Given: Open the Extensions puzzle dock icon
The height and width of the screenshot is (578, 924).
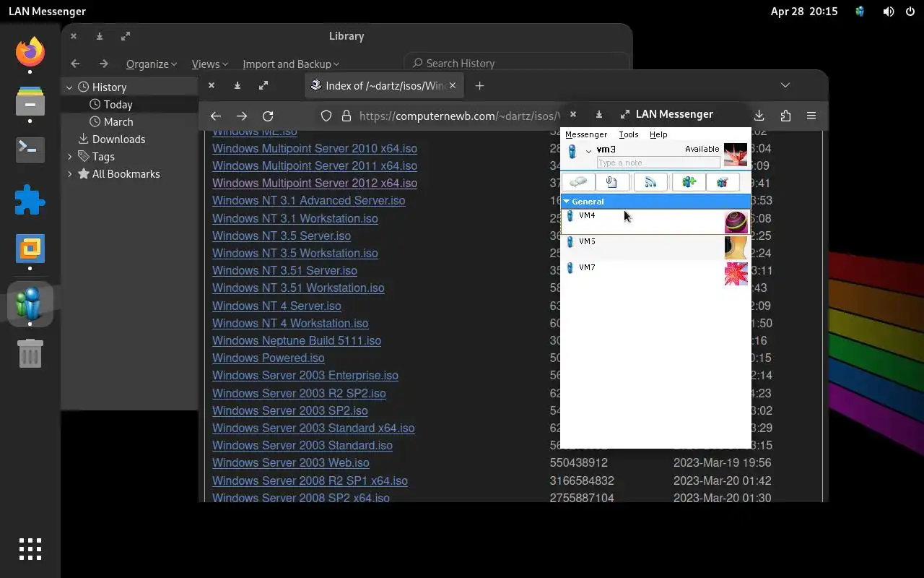Looking at the screenshot, I should tap(30, 200).
